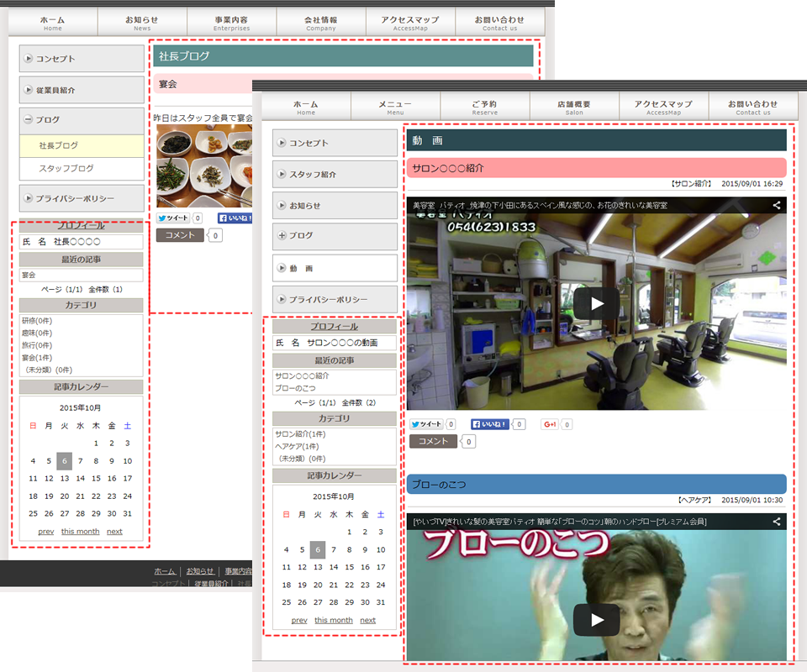This screenshot has width=807, height=672.
Task: Click share icon on the salon intro video
Action: (x=777, y=205)
